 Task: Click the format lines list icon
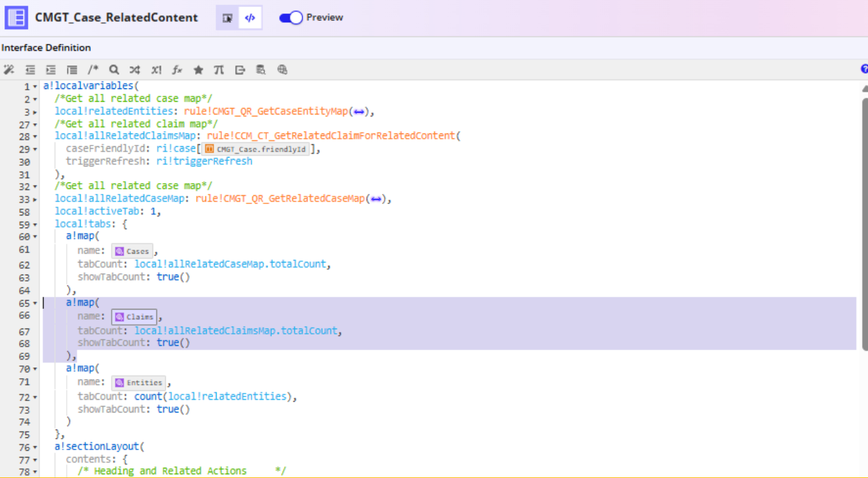[72, 70]
